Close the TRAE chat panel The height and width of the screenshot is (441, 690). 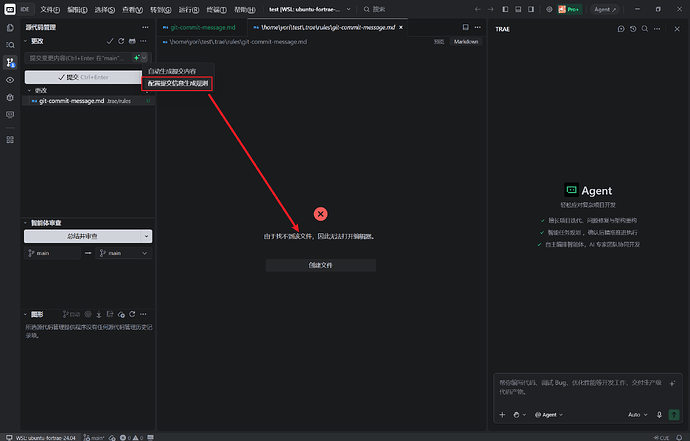coord(677,29)
